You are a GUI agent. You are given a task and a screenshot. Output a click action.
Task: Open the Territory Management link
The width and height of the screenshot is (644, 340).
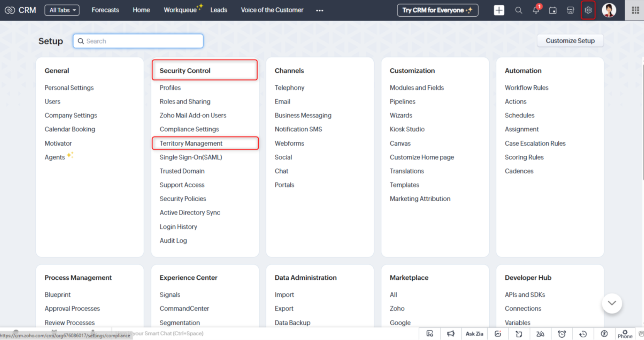click(x=191, y=143)
